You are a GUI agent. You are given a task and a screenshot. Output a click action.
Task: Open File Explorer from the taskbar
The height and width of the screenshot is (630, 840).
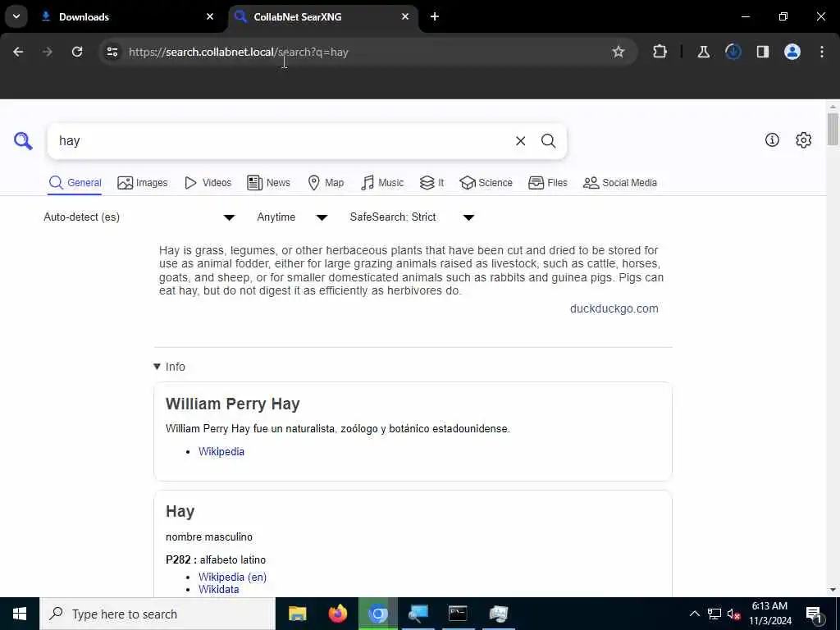click(297, 614)
